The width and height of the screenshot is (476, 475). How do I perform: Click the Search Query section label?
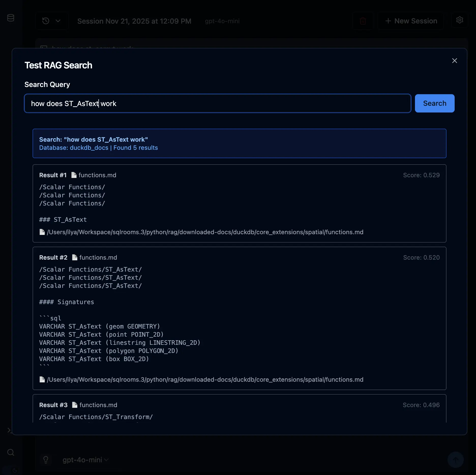coord(47,84)
